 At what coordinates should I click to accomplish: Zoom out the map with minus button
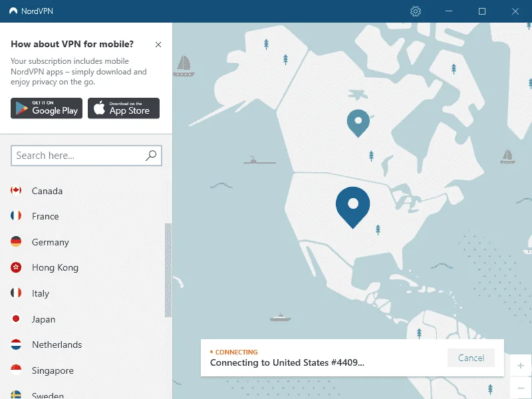click(521, 388)
